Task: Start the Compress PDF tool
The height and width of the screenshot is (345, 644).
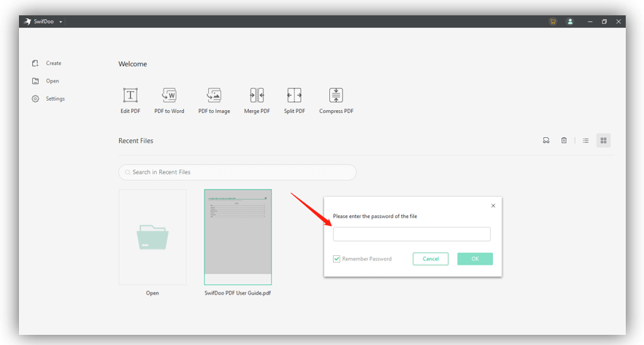Action: click(336, 101)
